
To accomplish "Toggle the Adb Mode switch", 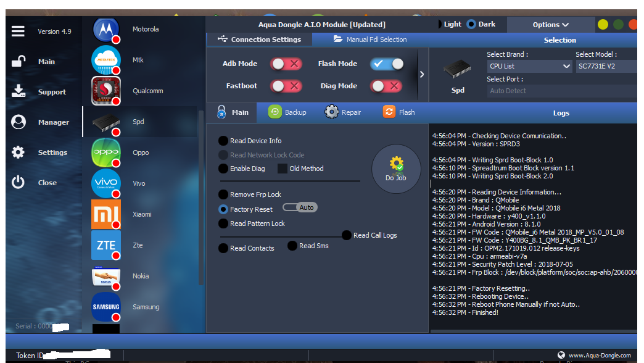I will click(x=286, y=64).
